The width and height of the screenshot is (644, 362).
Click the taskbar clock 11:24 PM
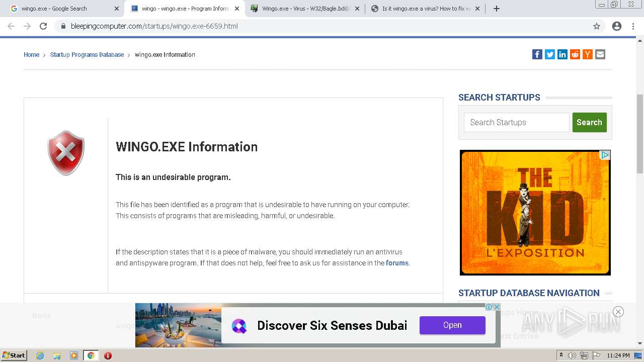[618, 355]
